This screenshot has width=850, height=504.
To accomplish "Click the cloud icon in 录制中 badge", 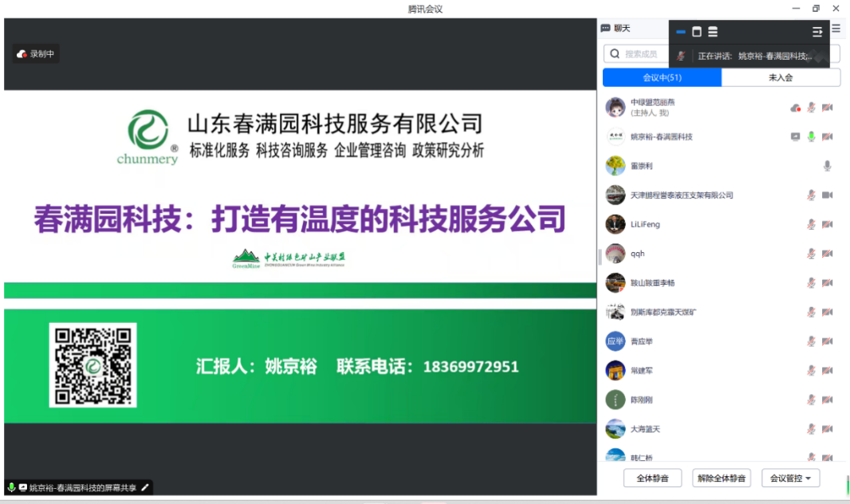I will click(x=22, y=53).
